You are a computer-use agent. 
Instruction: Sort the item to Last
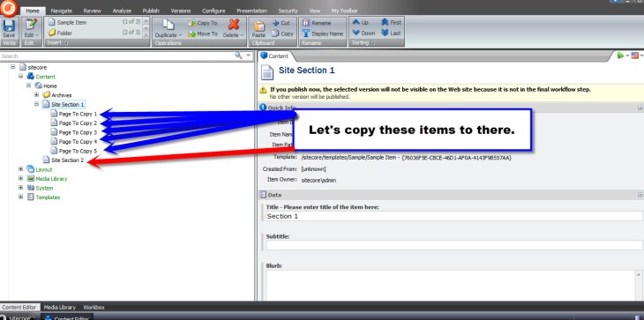(391, 33)
